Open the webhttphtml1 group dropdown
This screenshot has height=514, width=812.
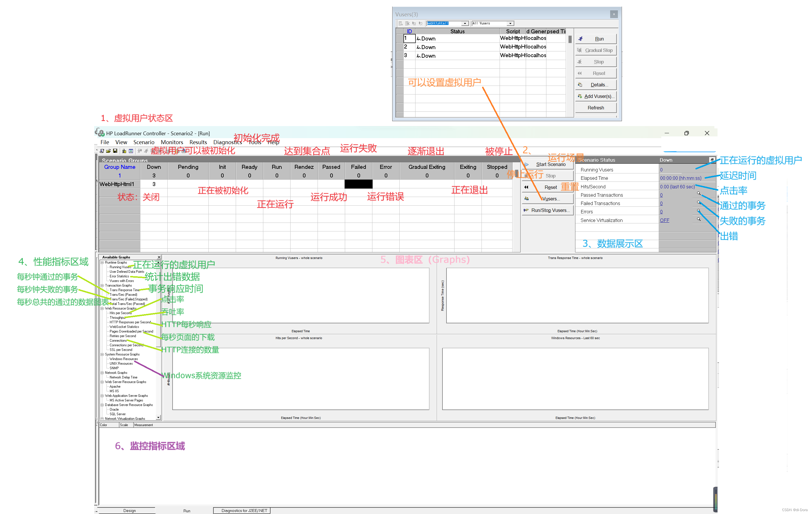pos(465,23)
